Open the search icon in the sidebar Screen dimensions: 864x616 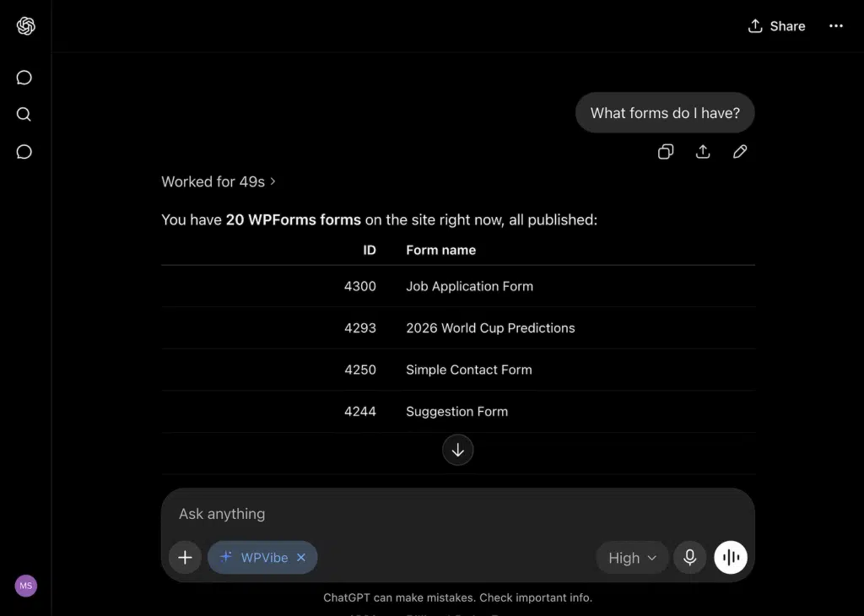[x=24, y=114]
